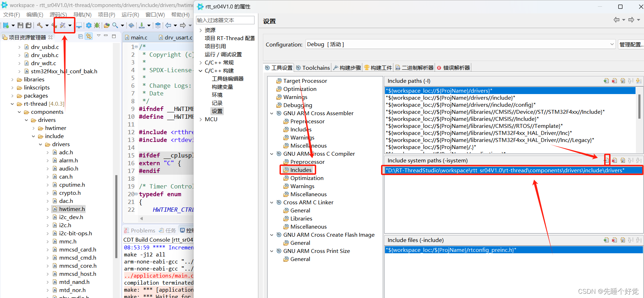Toggle link with editor in project explorer
Image resolution: width=644 pixels, height=298 pixels.
pyautogui.click(x=89, y=36)
